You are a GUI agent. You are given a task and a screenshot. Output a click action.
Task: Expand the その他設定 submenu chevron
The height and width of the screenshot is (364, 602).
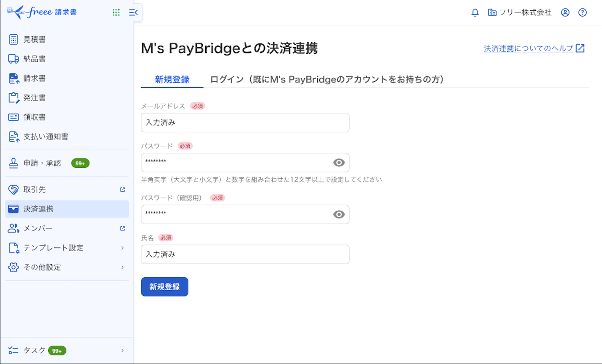coord(123,267)
